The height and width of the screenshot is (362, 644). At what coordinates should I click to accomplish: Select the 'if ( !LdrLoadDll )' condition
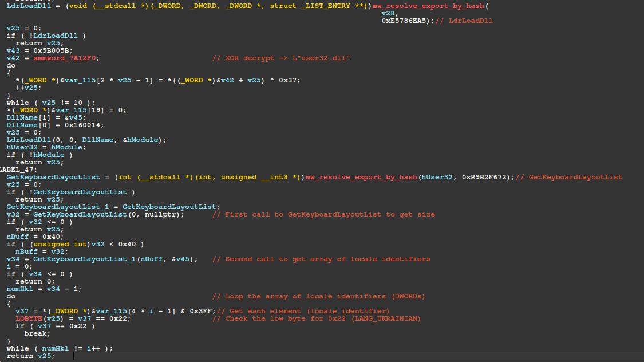pyautogui.click(x=46, y=36)
